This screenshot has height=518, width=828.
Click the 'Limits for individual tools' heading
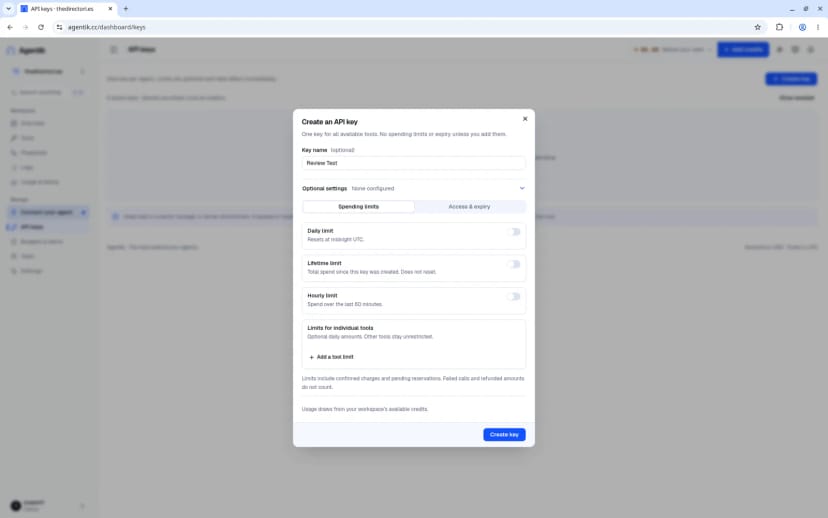(x=340, y=328)
